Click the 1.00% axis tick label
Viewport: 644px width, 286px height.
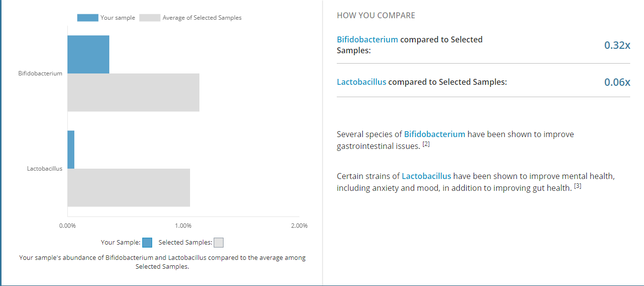point(183,226)
